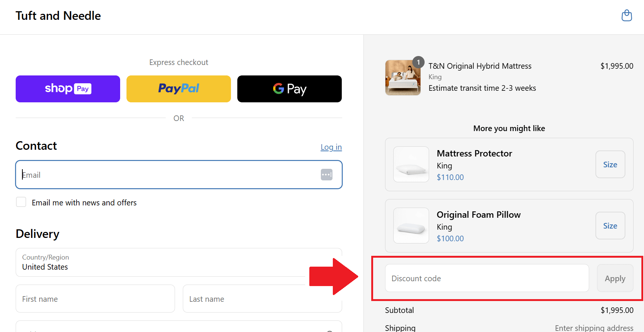Click the password manager icon in Email field
The image size is (644, 332).
pos(326,174)
